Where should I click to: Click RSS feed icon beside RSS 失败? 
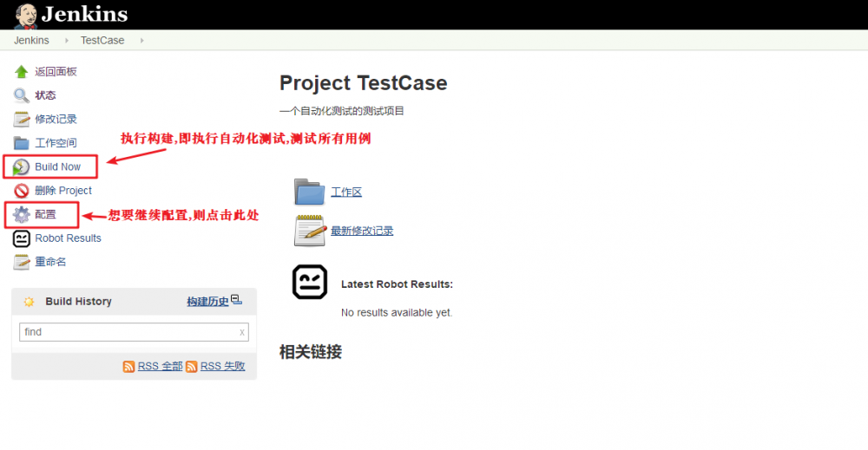point(192,367)
